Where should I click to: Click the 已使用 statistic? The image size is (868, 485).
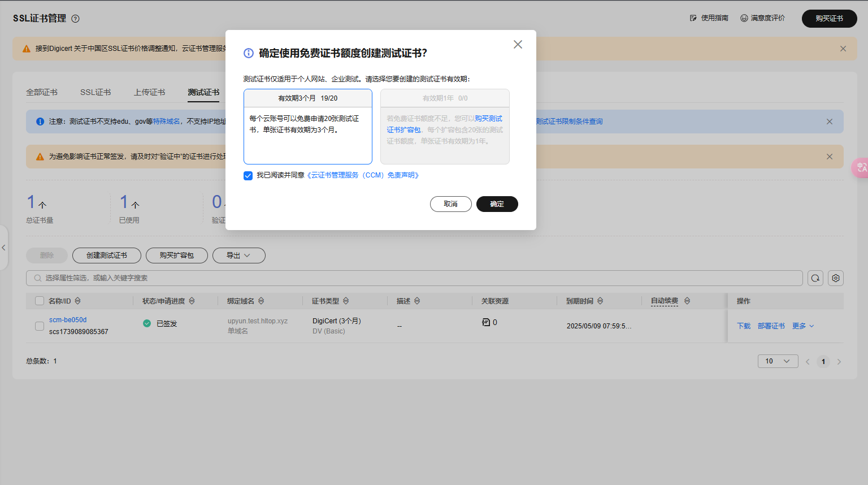point(129,209)
